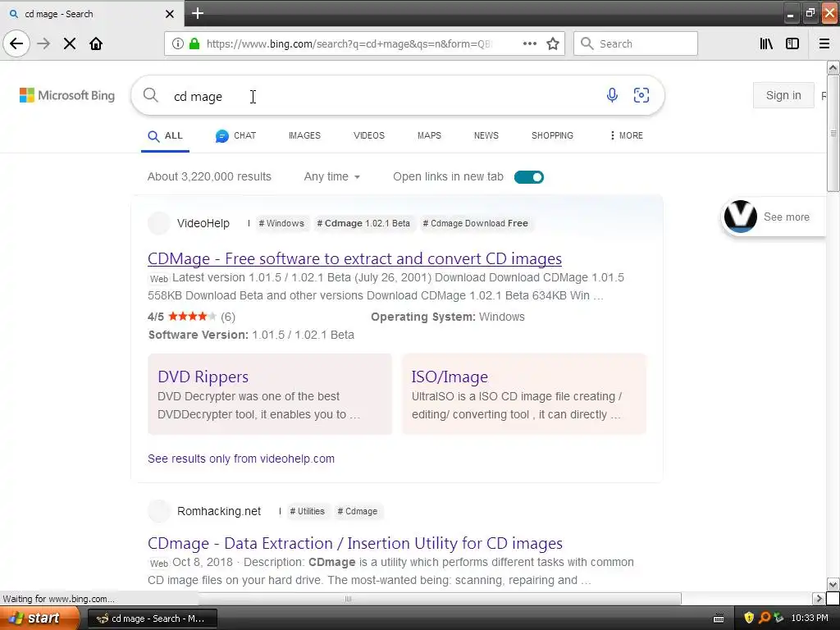
Task: Click the '# Cdmage Download Free' tag
Action: [475, 223]
